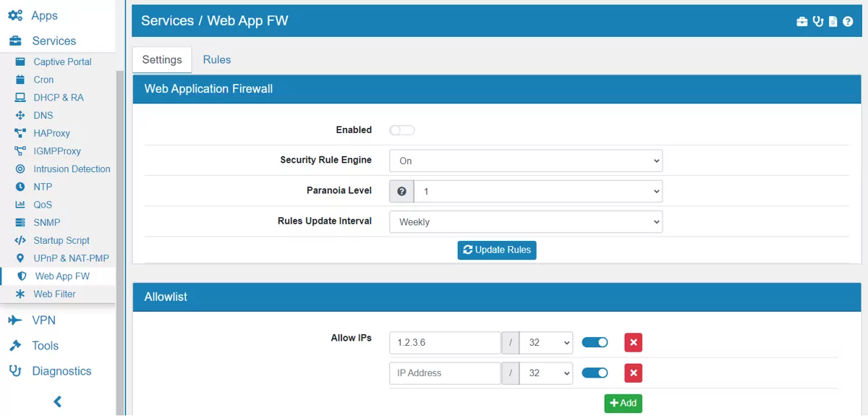Click the Services briefcase icon in sidebar
Image resolution: width=868 pixels, height=416 pixels.
(15, 41)
